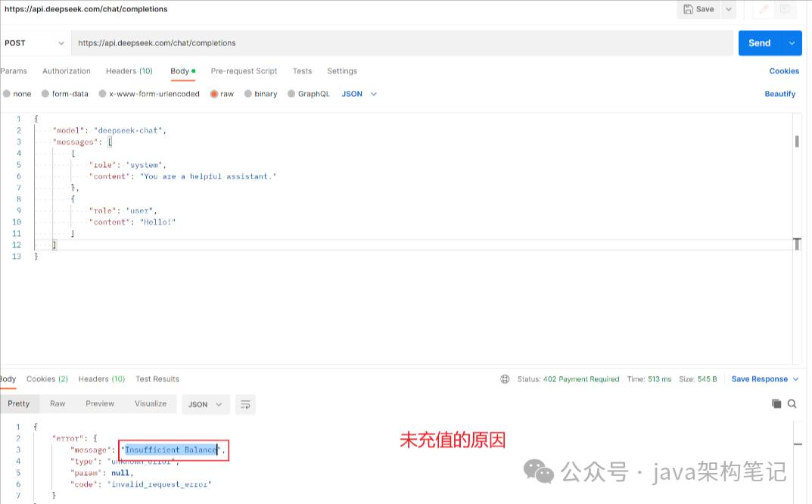Click the globe network icon beside Status
This screenshot has width=812, height=504.
(505, 379)
